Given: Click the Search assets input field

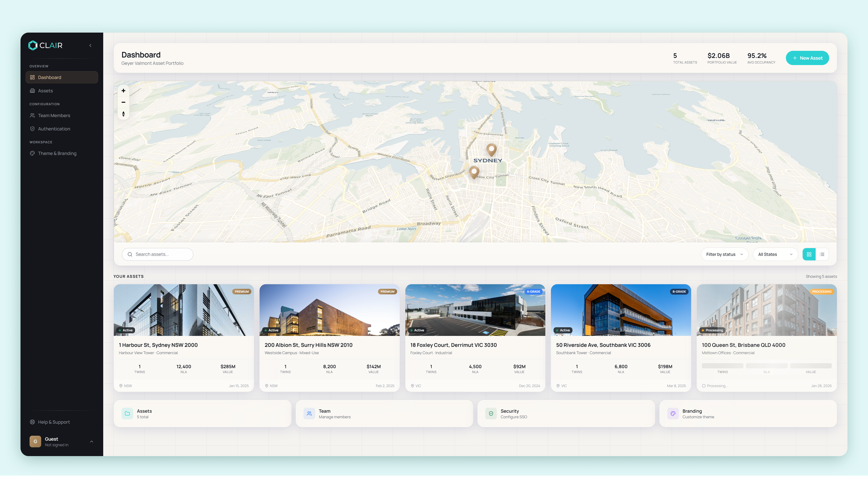Looking at the screenshot, I should click(158, 254).
